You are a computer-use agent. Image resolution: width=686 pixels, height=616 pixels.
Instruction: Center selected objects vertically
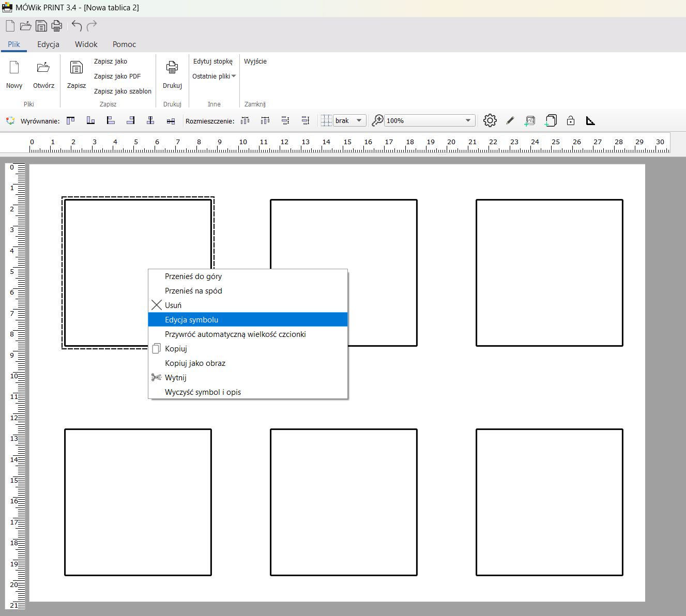150,120
